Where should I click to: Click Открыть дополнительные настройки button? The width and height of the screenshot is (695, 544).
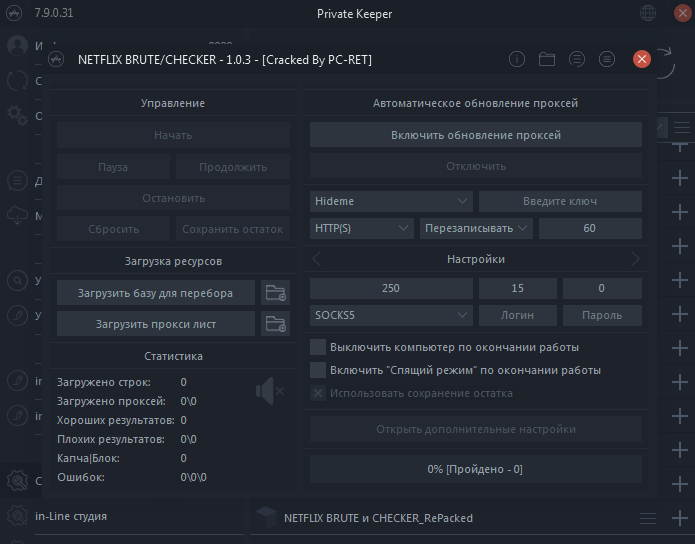coord(476,429)
